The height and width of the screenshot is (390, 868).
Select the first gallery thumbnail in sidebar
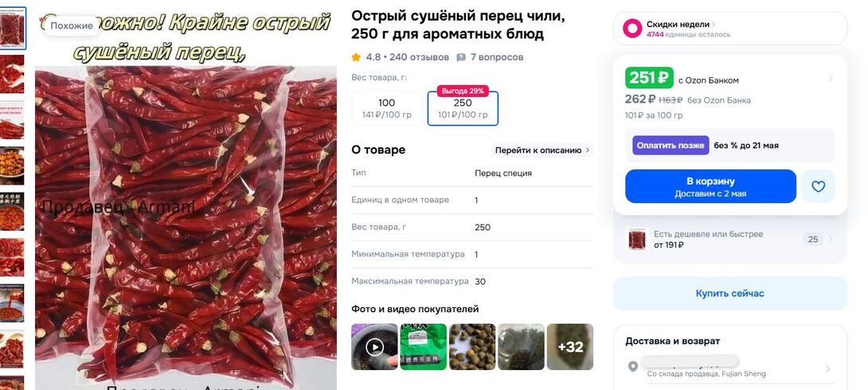click(x=12, y=28)
